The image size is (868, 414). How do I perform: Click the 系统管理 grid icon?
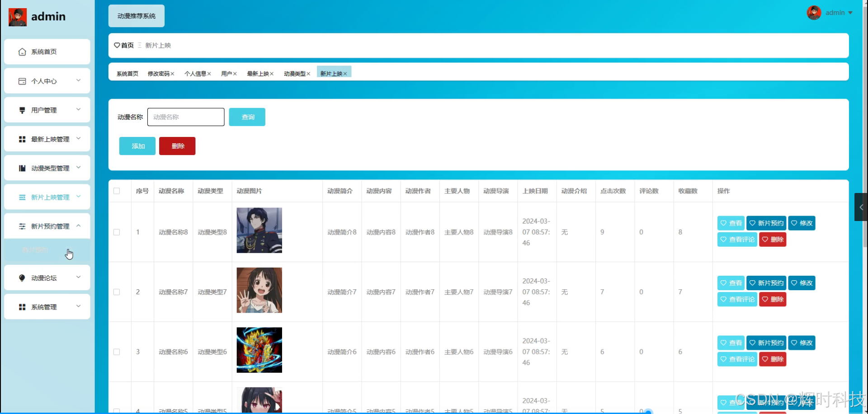tap(22, 307)
